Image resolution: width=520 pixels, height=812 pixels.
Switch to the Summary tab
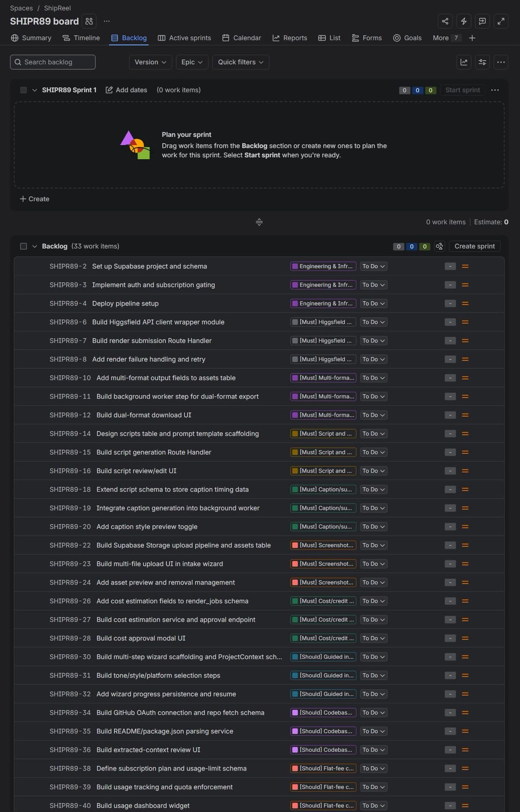click(31, 38)
